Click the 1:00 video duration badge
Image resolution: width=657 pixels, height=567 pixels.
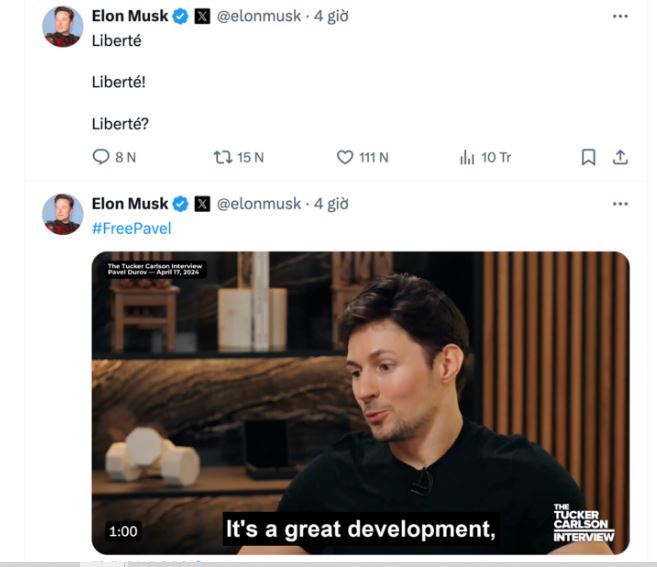(123, 531)
